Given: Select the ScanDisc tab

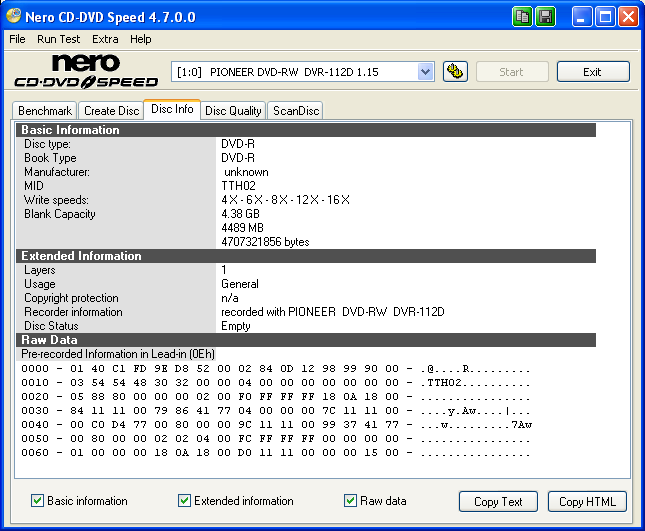Looking at the screenshot, I should click(296, 111).
